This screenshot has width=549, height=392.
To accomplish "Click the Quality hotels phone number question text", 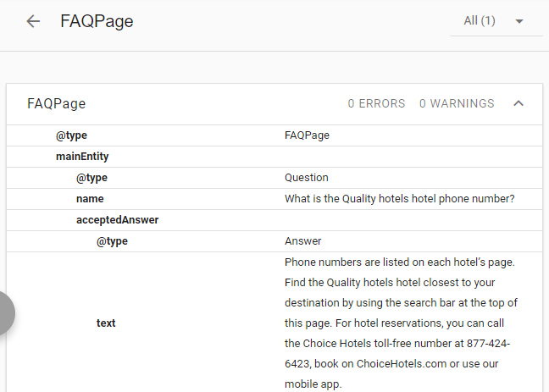I will click(x=400, y=199).
